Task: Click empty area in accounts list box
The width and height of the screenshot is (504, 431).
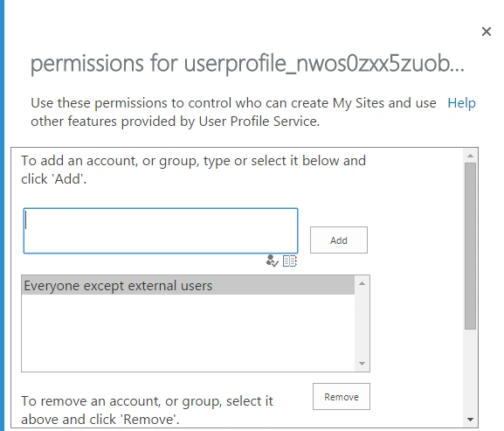Action: click(x=188, y=333)
